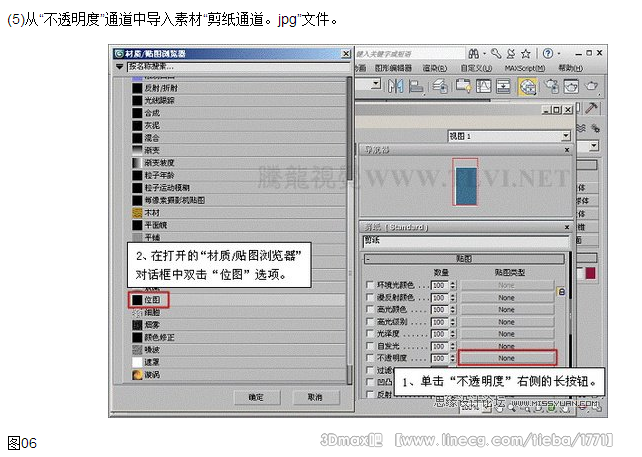Click the highlighted Material Editor icon
Screen dimensions: 642x457
pos(528,86)
